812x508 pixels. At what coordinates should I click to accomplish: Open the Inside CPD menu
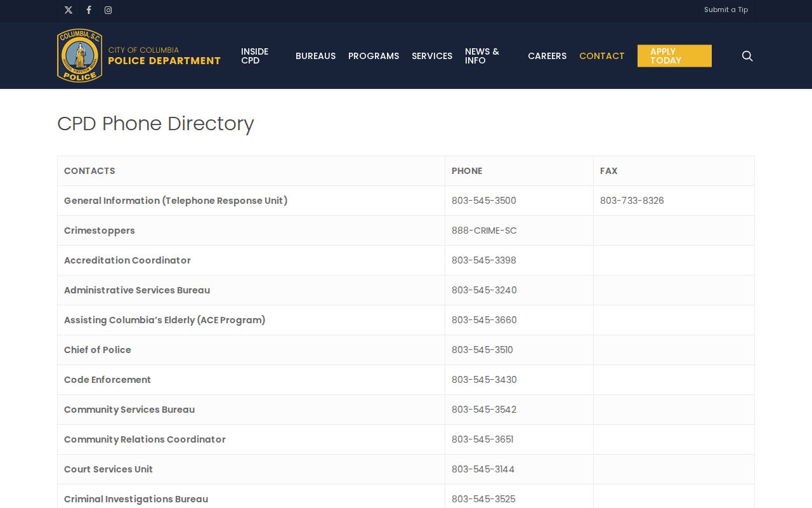tap(255, 56)
